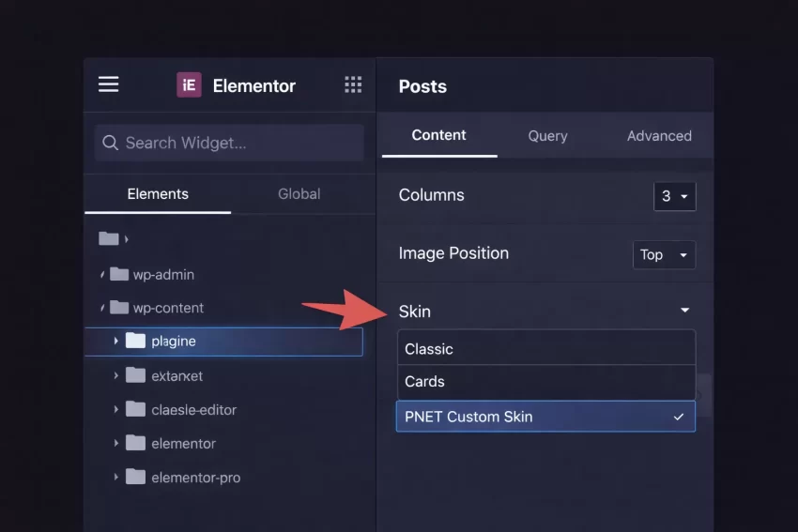The height and width of the screenshot is (532, 798).
Task: Choose the Classic skin option
Action: 546,348
